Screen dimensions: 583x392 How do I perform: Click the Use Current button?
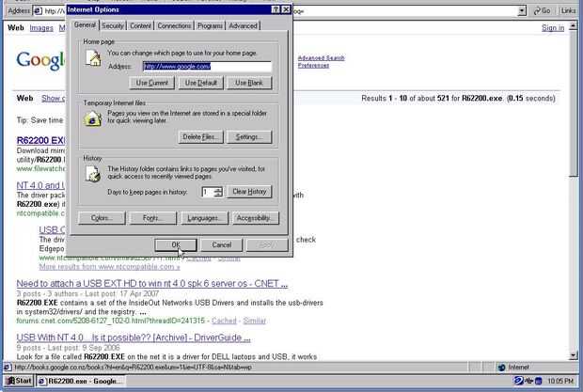pyautogui.click(x=151, y=83)
